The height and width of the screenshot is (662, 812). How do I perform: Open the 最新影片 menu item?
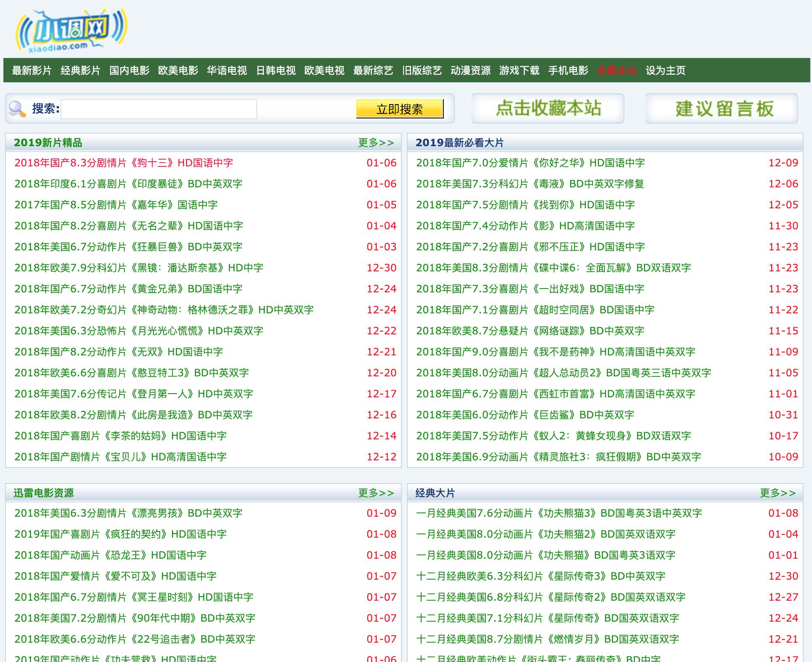32,71
